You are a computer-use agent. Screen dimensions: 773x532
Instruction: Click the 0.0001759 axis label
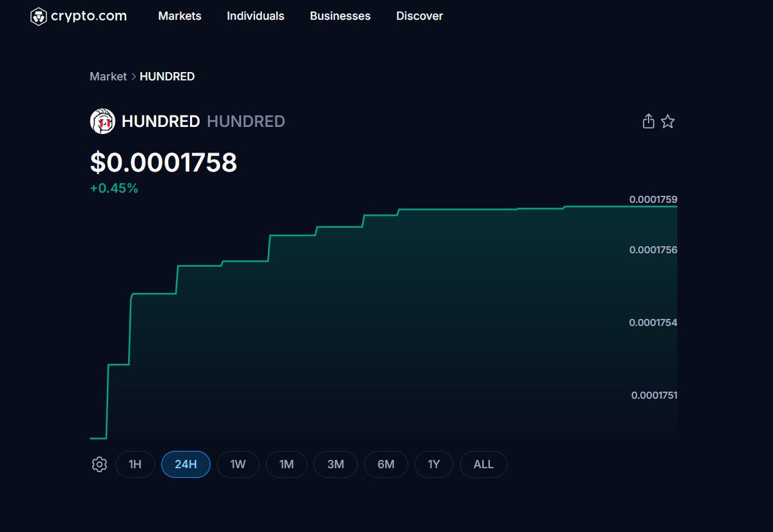653,200
